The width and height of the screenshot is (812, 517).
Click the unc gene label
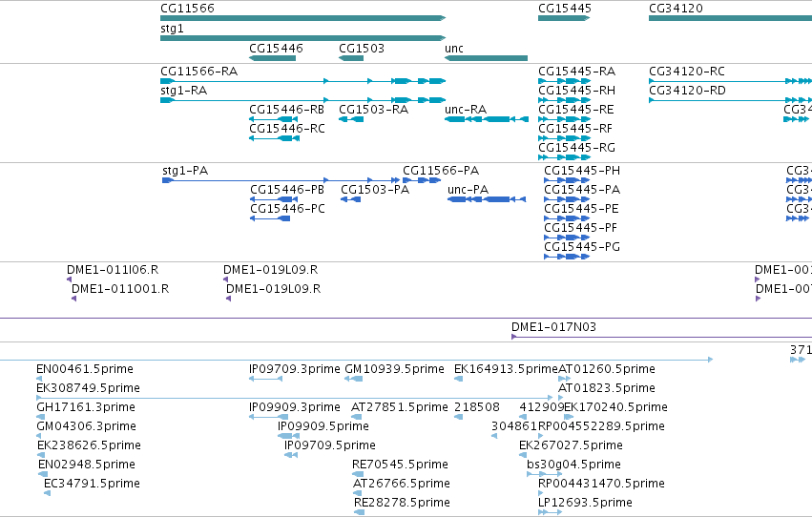click(453, 49)
